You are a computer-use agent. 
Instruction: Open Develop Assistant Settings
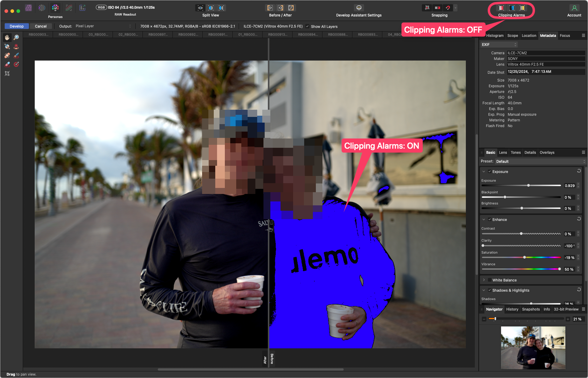(x=359, y=8)
